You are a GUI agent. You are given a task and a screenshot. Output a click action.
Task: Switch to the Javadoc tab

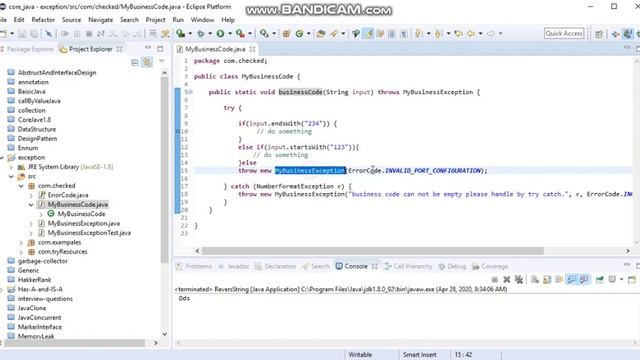pyautogui.click(x=234, y=266)
